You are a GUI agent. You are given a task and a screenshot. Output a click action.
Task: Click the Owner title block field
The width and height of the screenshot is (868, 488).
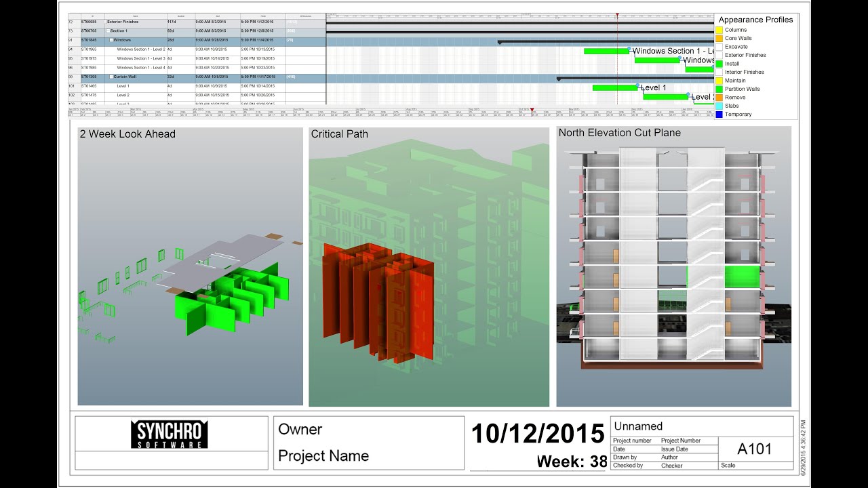click(300, 429)
